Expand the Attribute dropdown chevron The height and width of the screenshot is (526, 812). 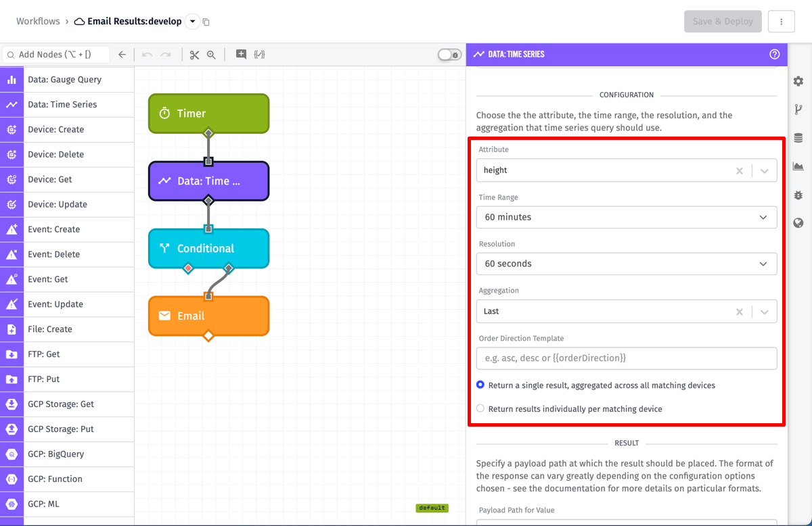pos(765,171)
